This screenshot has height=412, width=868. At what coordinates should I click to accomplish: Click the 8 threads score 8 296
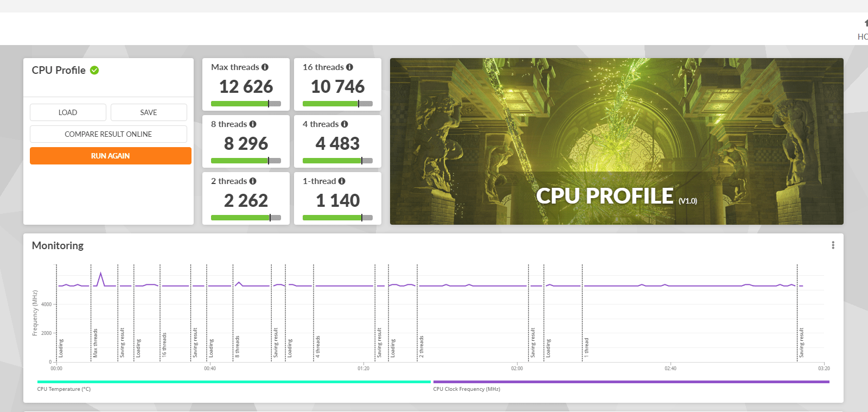click(246, 143)
